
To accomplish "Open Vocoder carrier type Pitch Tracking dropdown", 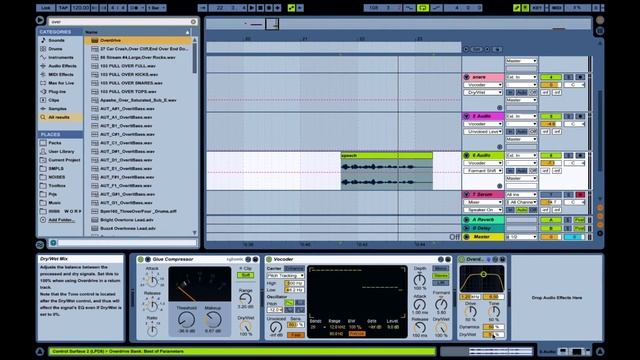I will pyautogui.click(x=286, y=276).
